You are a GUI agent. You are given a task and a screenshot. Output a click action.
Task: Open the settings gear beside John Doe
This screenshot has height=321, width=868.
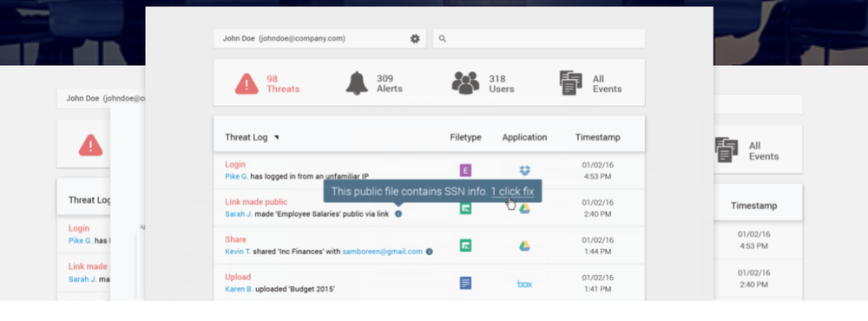coord(415,39)
